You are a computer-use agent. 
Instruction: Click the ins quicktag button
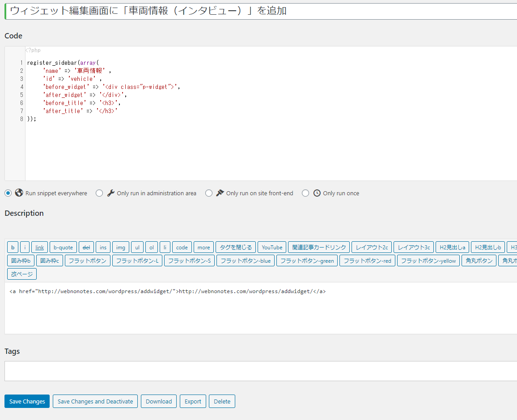(x=103, y=247)
